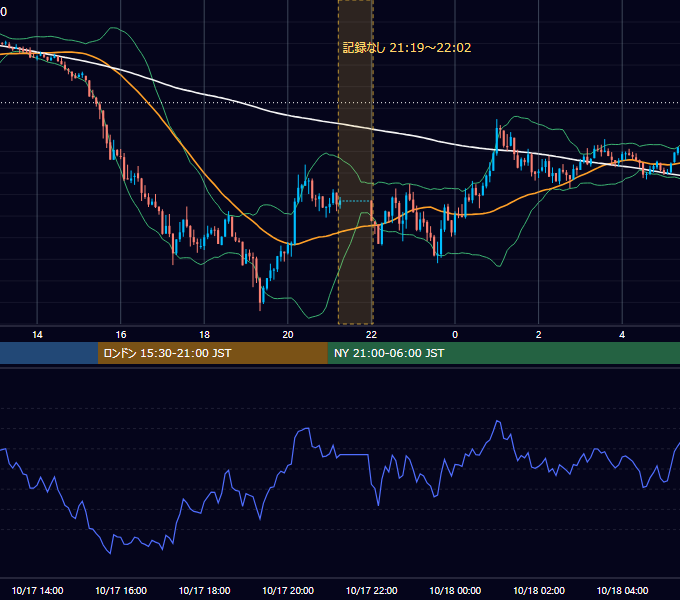Click the 10/17 14:00 date label
Image resolution: width=680 pixels, height=600 pixels.
(37, 590)
